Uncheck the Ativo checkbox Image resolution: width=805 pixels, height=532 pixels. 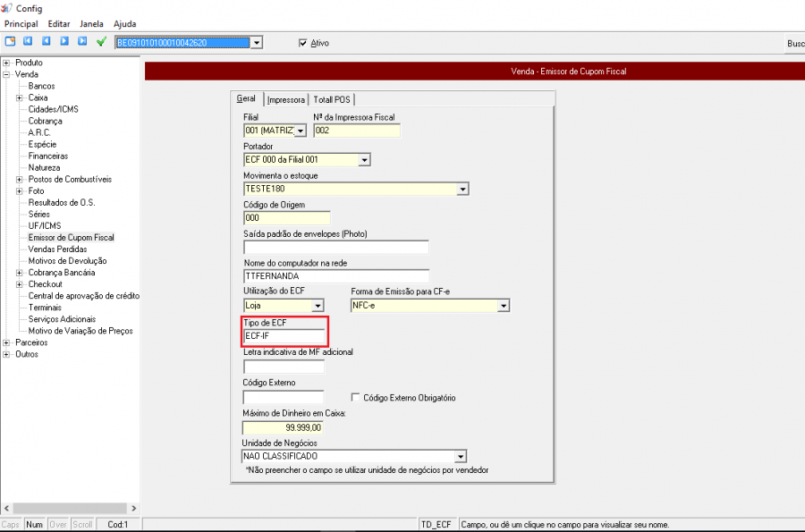click(303, 42)
